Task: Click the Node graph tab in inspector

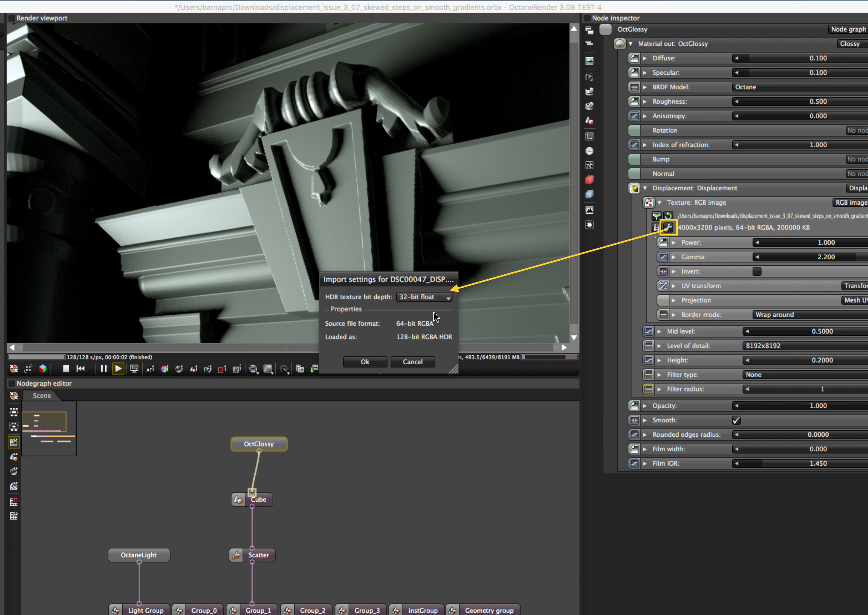Action: (x=848, y=29)
